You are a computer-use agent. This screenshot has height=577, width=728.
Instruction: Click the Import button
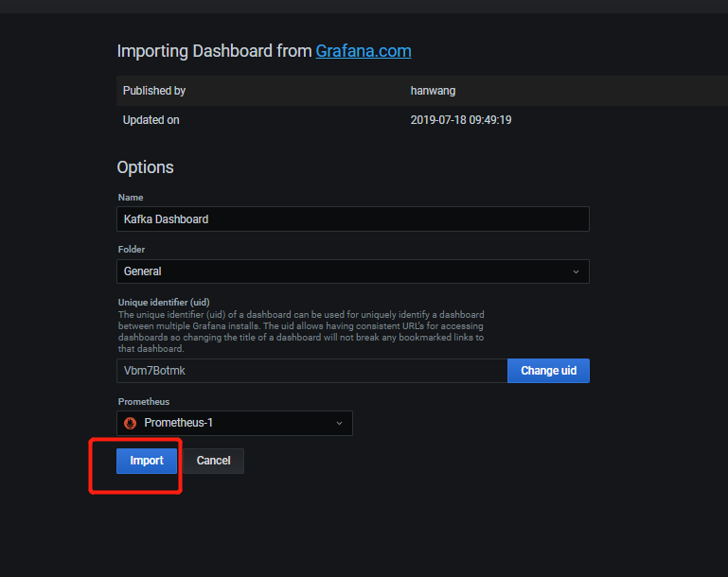146,461
